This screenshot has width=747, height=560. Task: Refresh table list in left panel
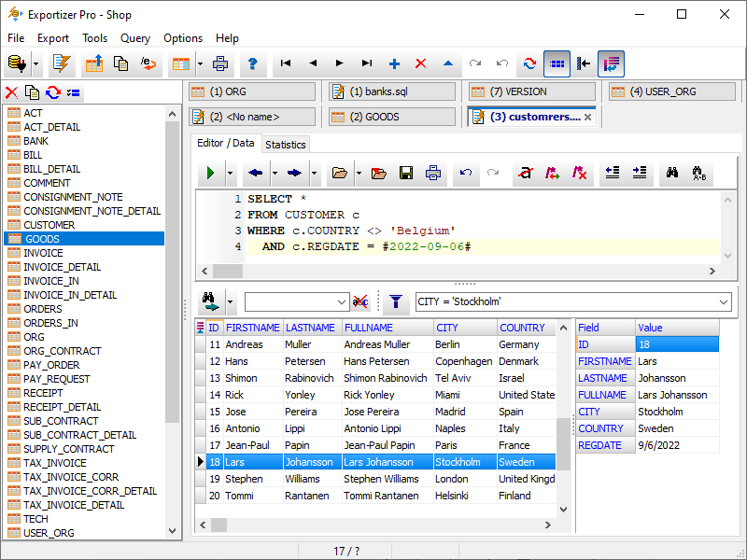pyautogui.click(x=53, y=92)
